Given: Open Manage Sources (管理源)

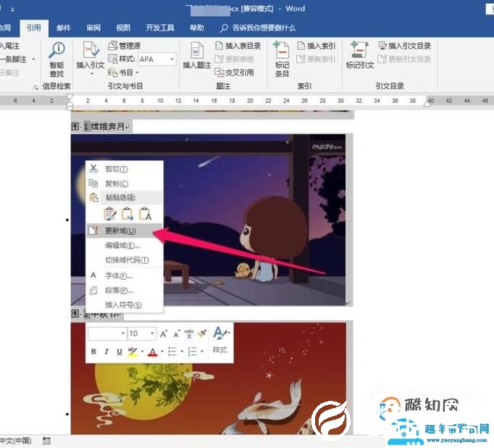Looking at the screenshot, I should pos(124,46).
